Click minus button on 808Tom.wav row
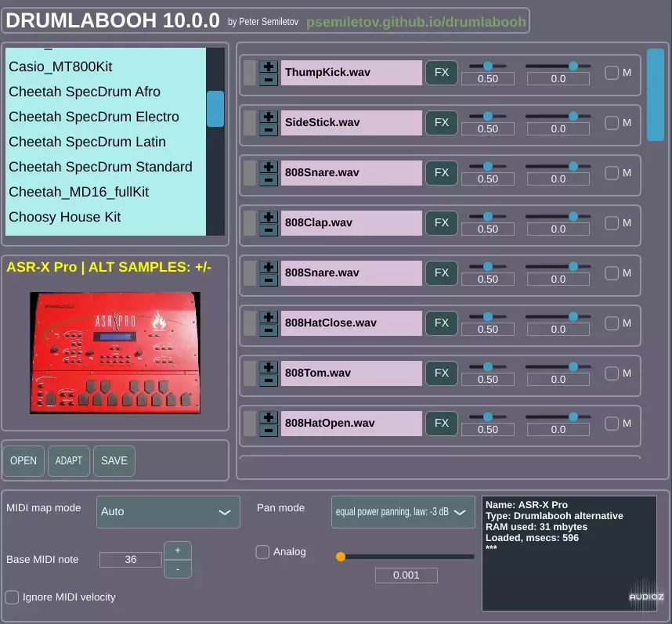The image size is (672, 624). [x=269, y=380]
